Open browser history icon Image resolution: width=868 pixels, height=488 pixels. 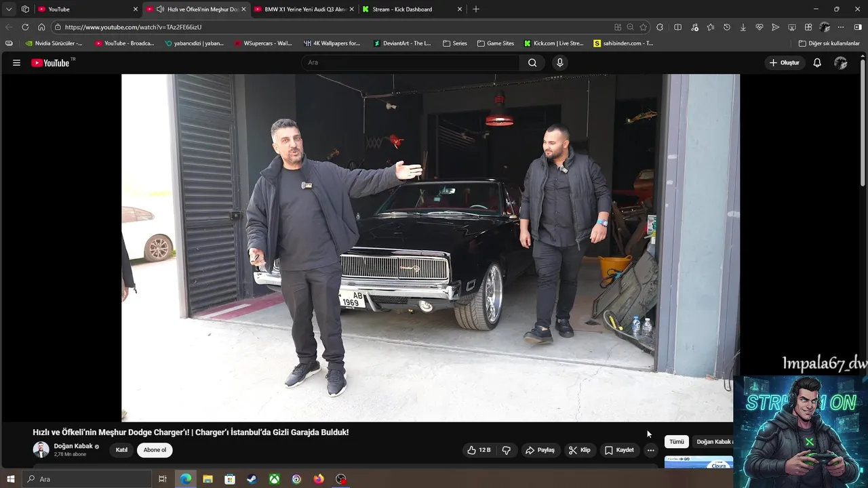click(727, 27)
